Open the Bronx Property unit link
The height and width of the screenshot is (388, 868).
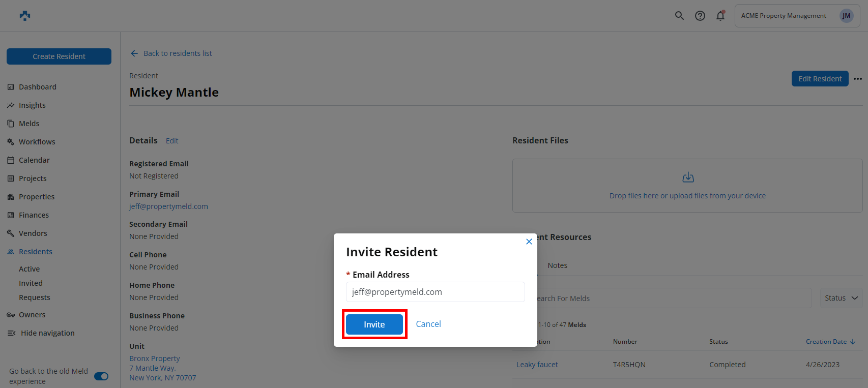(155, 359)
